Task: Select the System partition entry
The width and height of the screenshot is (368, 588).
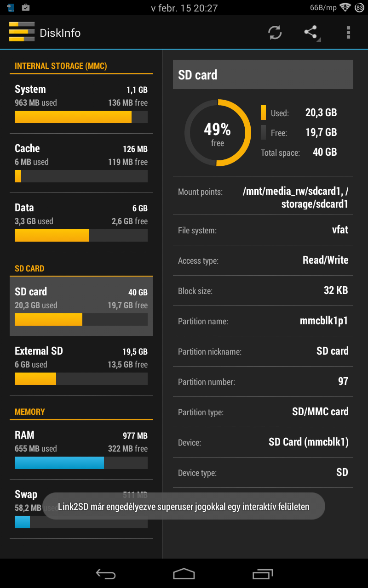Action: [81, 104]
